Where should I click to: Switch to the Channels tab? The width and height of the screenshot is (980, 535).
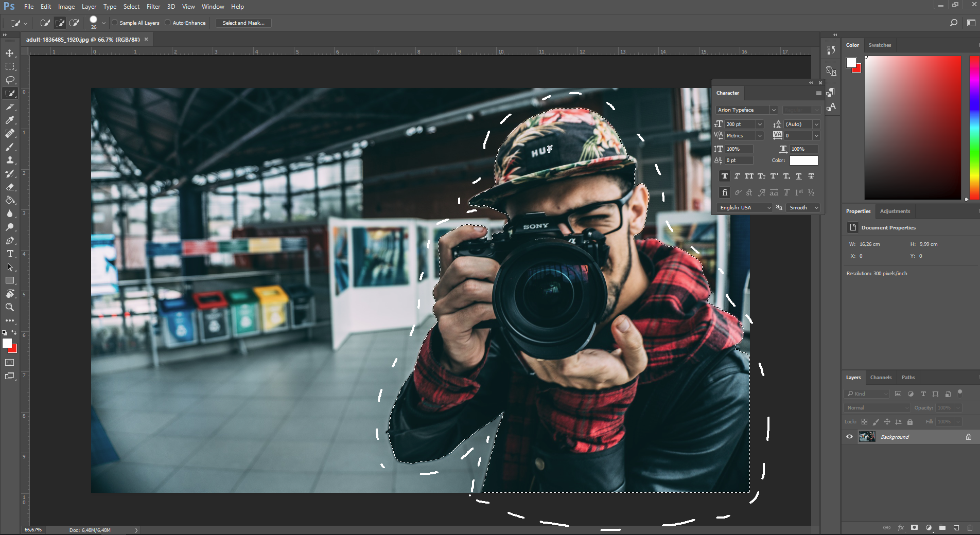click(x=881, y=377)
